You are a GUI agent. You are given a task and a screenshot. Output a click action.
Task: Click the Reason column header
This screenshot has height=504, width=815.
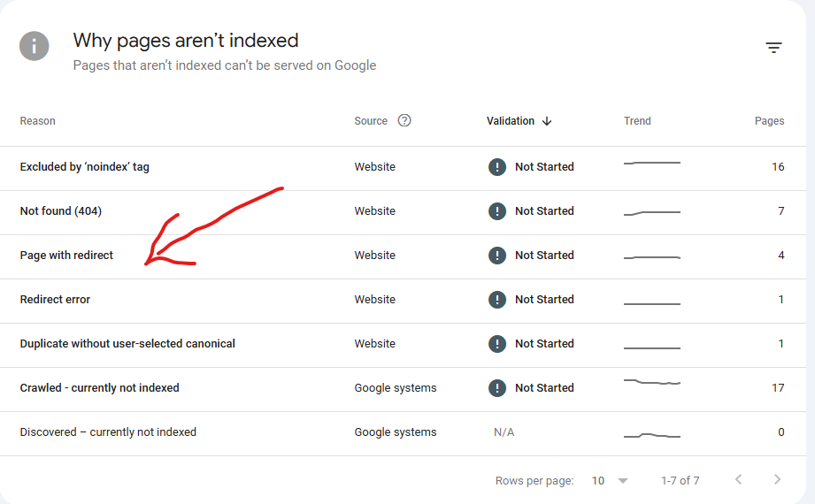pos(37,121)
